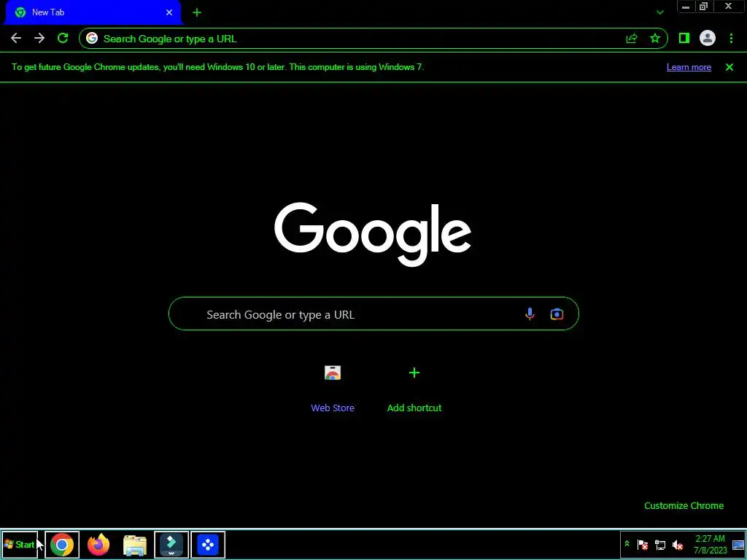Click the Web Store label
Viewport: 747px width, 560px height.
coord(333,408)
